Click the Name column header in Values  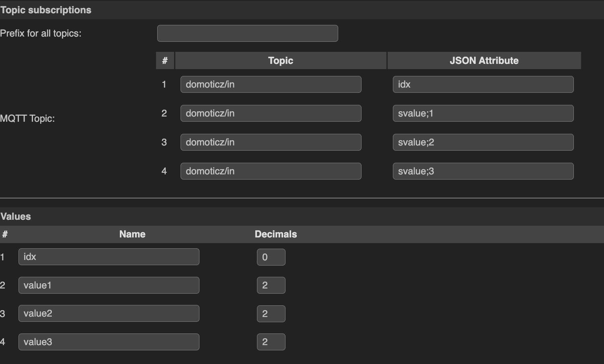pos(132,234)
